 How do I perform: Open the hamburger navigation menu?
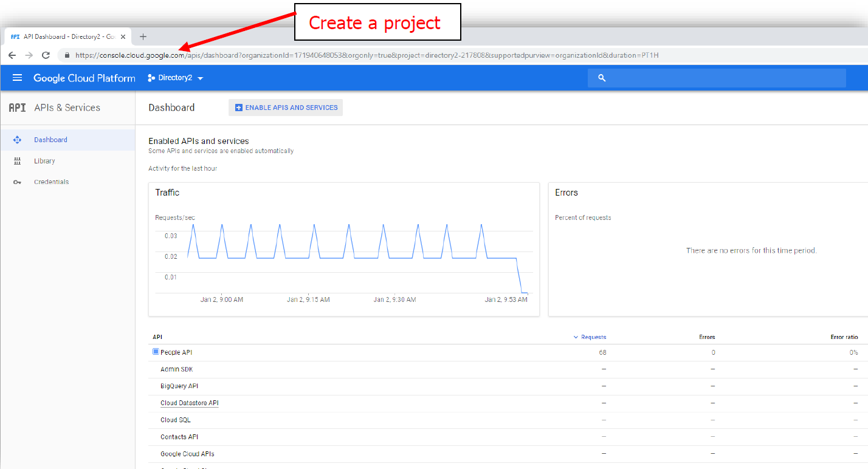17,78
